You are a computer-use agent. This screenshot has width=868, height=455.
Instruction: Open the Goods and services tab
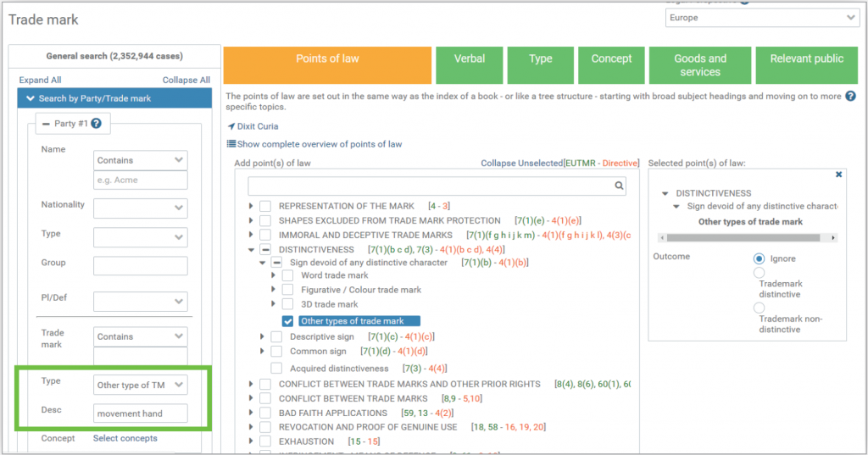(x=699, y=65)
